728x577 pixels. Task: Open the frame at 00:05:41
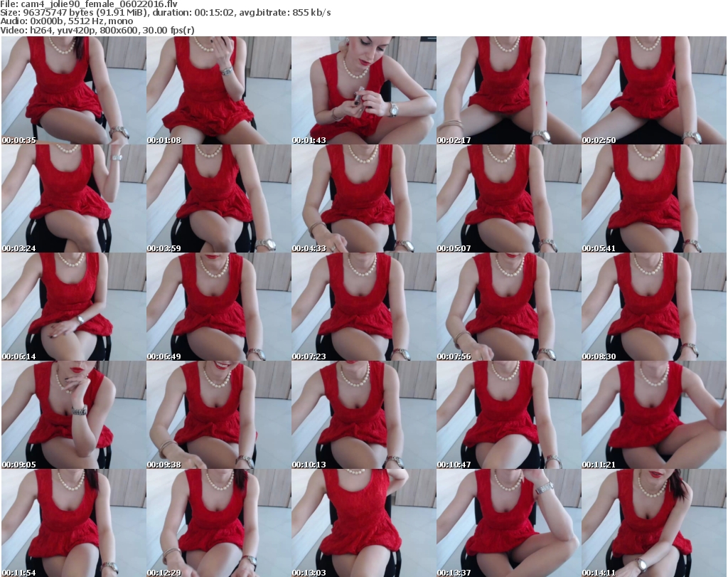coord(654,198)
